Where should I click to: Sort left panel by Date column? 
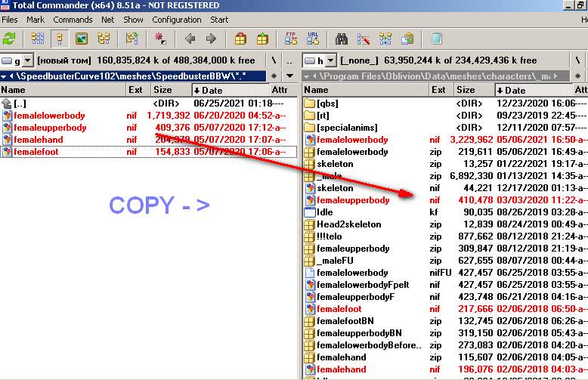[231, 90]
